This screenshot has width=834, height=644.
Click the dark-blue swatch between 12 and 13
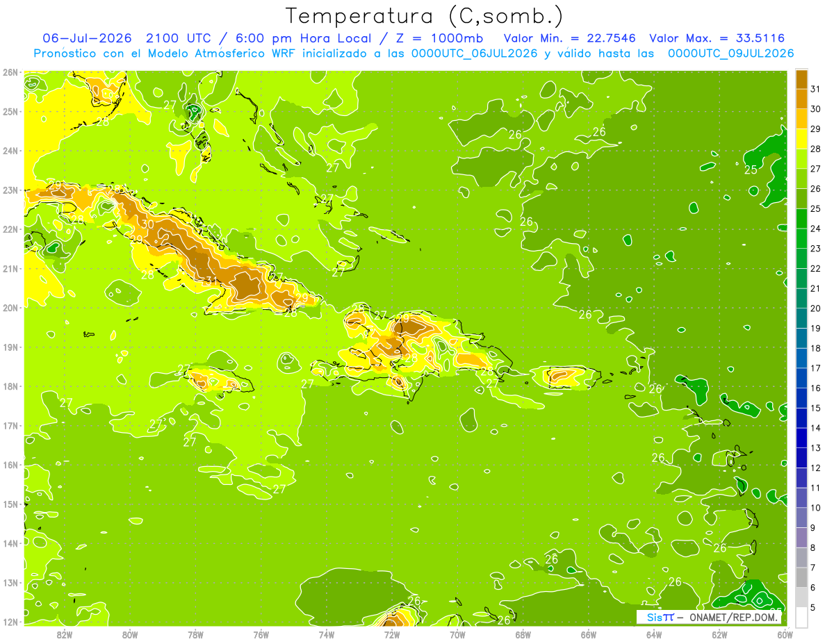pyautogui.click(x=801, y=458)
